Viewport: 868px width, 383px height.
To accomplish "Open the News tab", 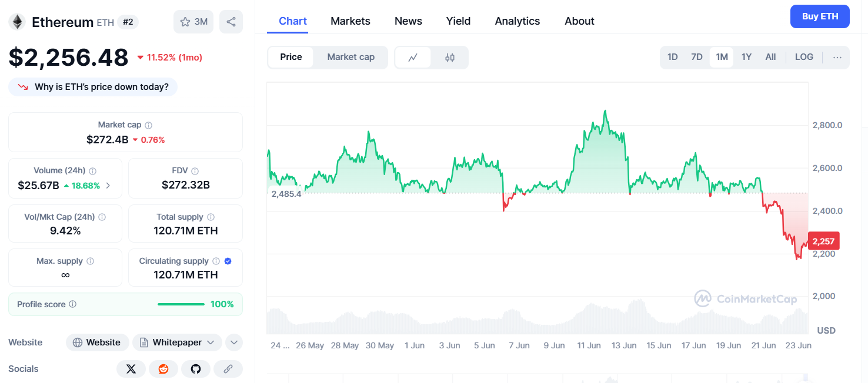I will (408, 21).
